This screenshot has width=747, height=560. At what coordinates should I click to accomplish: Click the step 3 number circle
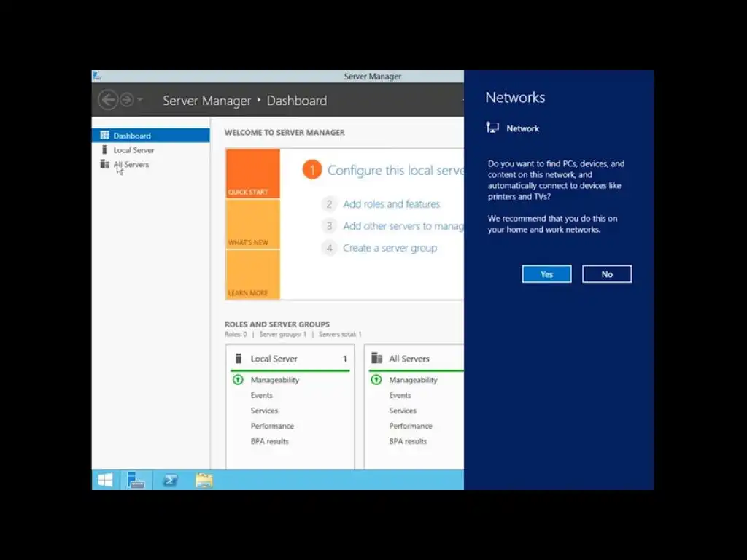coord(329,226)
